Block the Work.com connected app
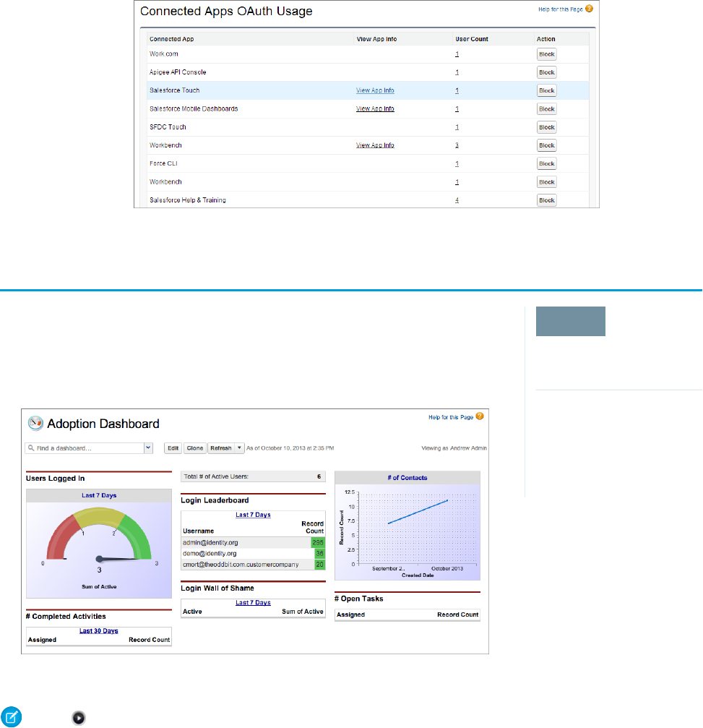The image size is (703, 728). coord(547,54)
